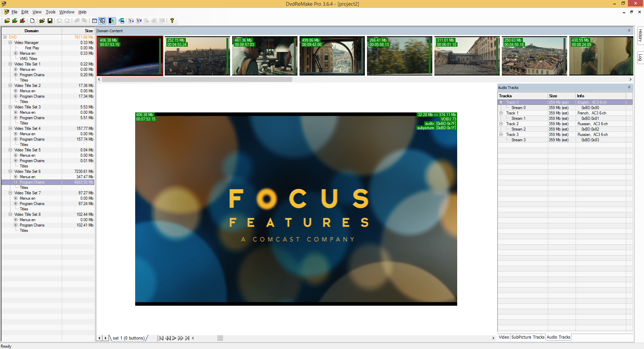The height and width of the screenshot is (349, 644).
Task: Collapse Track 1 in Audio Tracks
Action: click(501, 113)
